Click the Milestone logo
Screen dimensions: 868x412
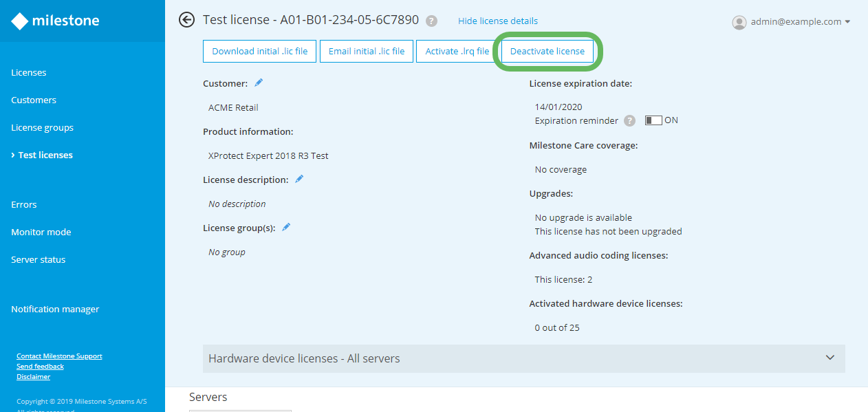point(55,21)
